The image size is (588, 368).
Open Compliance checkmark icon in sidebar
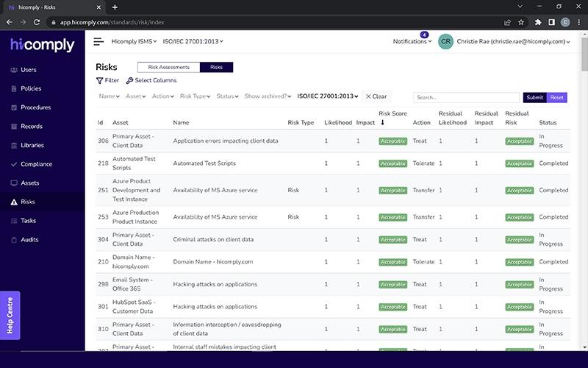click(x=14, y=164)
